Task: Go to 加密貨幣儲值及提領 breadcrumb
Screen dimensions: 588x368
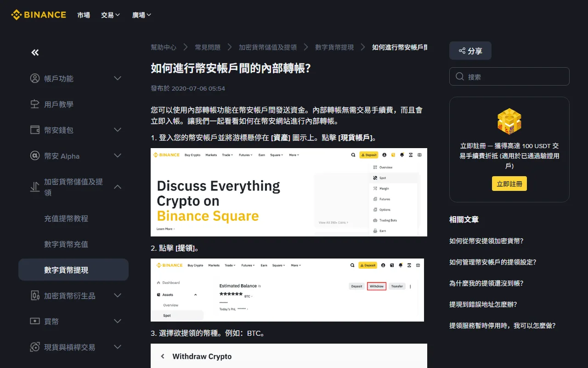Action: point(268,47)
